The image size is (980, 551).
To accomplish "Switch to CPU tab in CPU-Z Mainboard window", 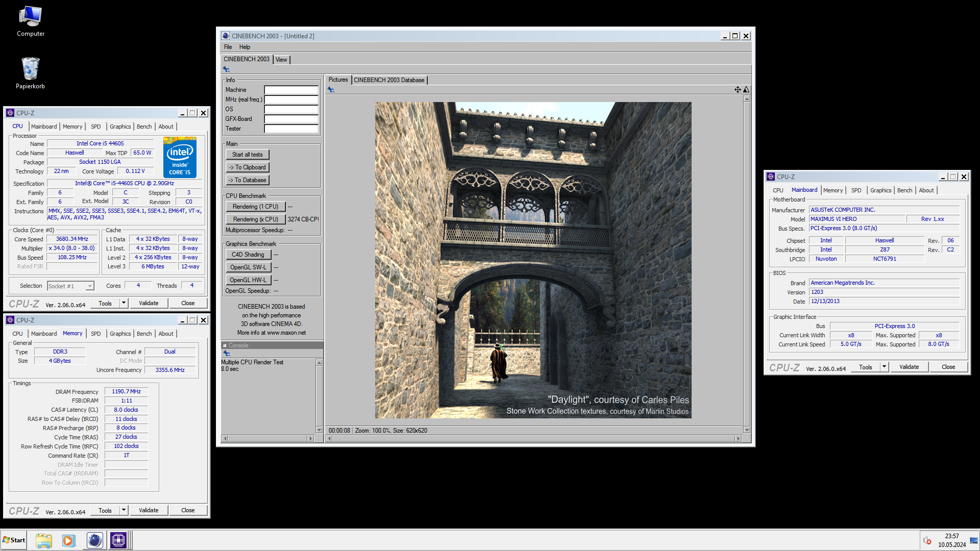I will tap(778, 190).
